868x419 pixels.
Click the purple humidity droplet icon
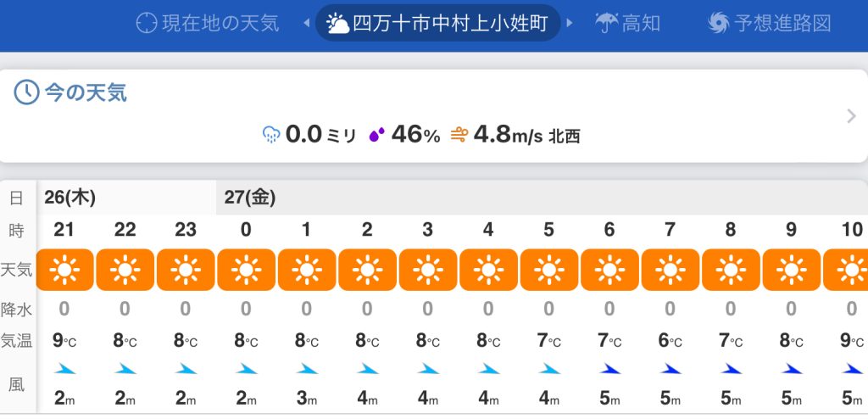[x=376, y=134]
